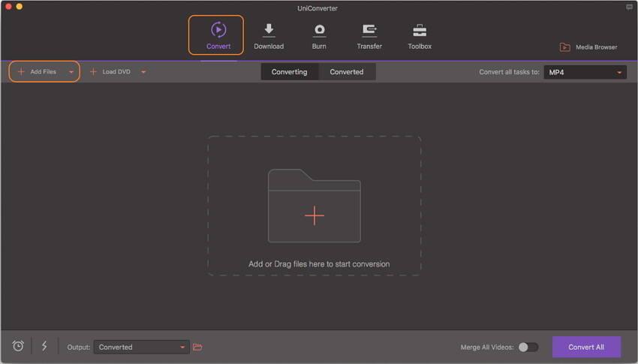The image size is (638, 364).
Task: Toggle high speed conversion lightning icon
Action: (x=44, y=346)
